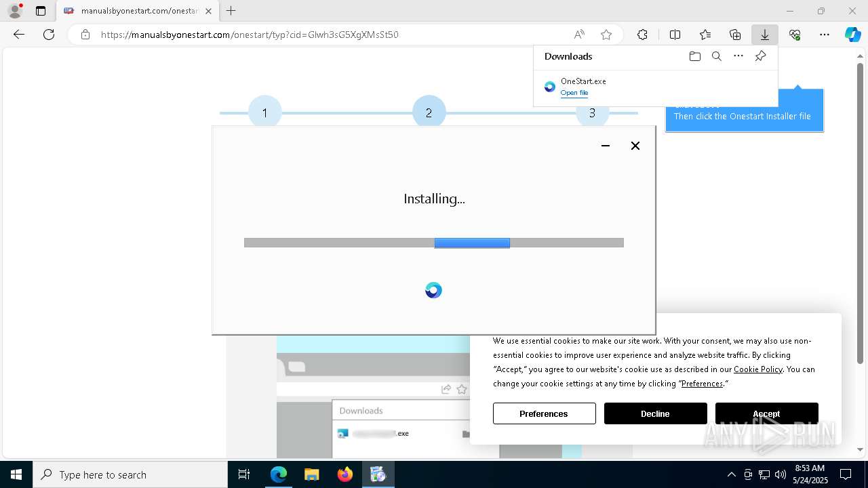Click Open file under OneStart.exe
This screenshot has height=488, width=868.
click(574, 93)
